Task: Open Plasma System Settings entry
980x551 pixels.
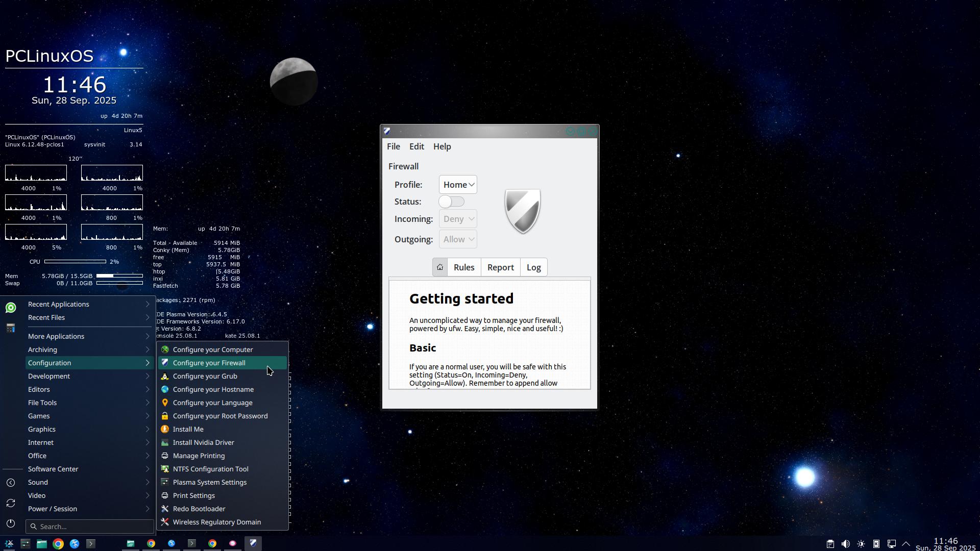Action: click(x=209, y=482)
